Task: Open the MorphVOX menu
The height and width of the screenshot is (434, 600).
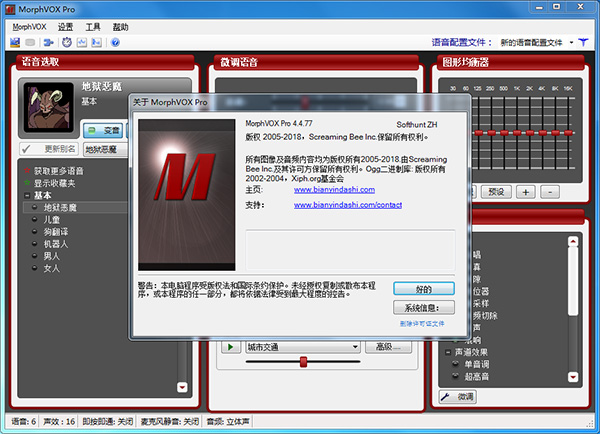Action: tap(29, 27)
